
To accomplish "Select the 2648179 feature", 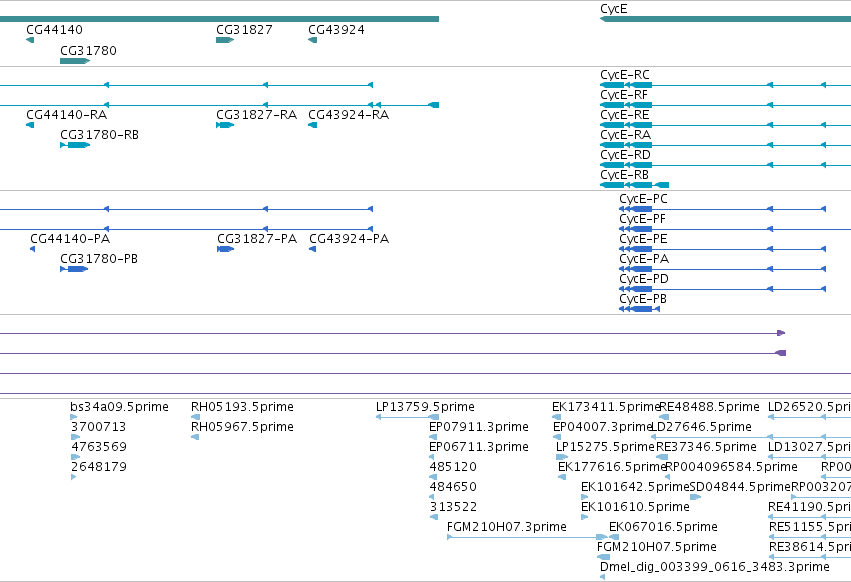I will coord(73,477).
